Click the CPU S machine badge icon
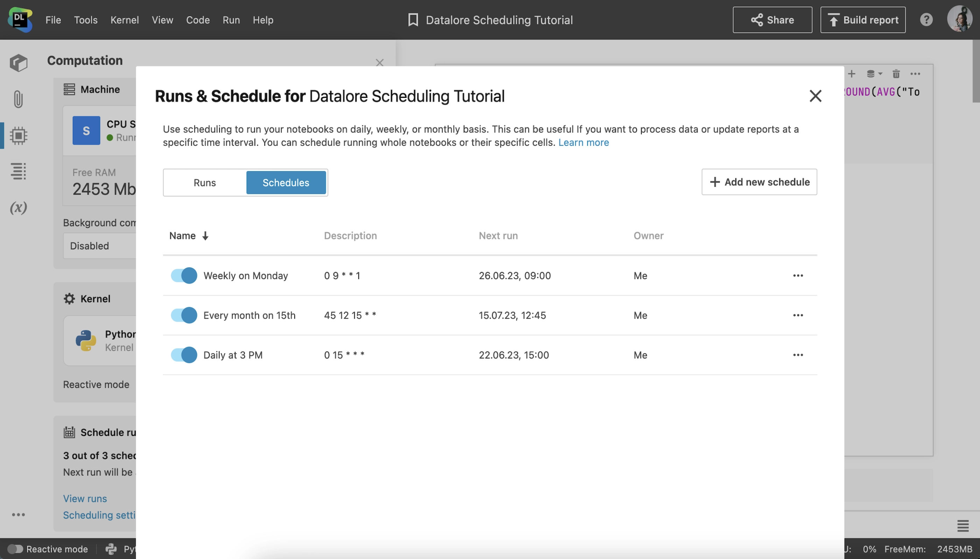The image size is (980, 559). [86, 130]
